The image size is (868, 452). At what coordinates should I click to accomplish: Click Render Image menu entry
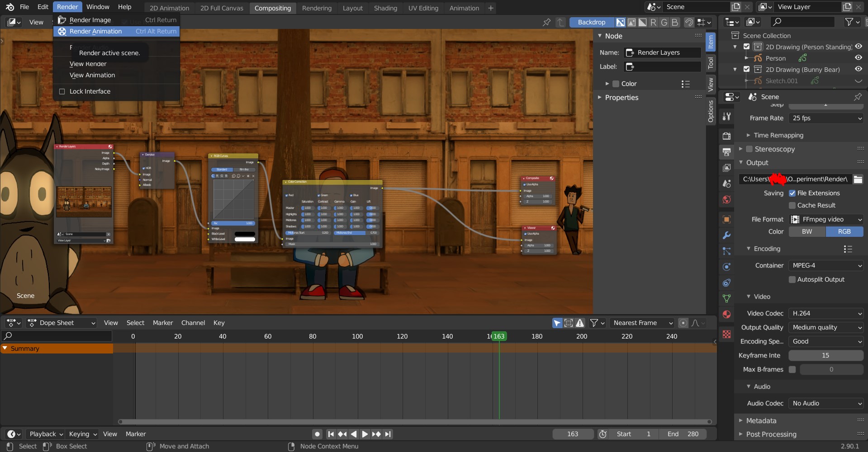(117, 20)
